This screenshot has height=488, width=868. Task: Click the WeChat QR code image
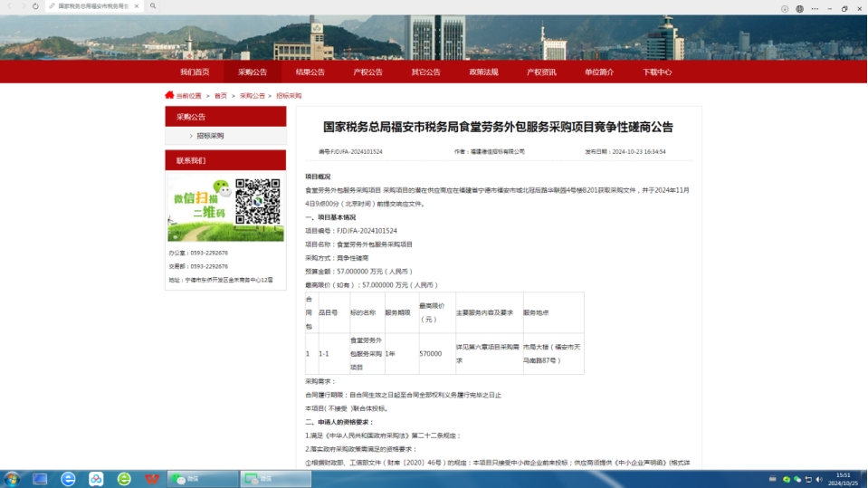pos(257,201)
